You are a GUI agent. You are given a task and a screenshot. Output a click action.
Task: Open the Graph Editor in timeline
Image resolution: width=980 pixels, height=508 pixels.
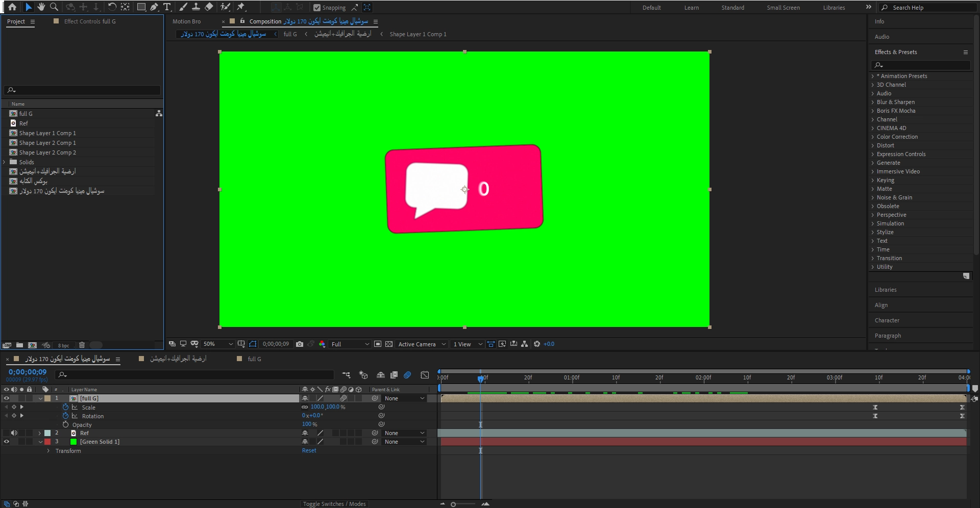[425, 375]
